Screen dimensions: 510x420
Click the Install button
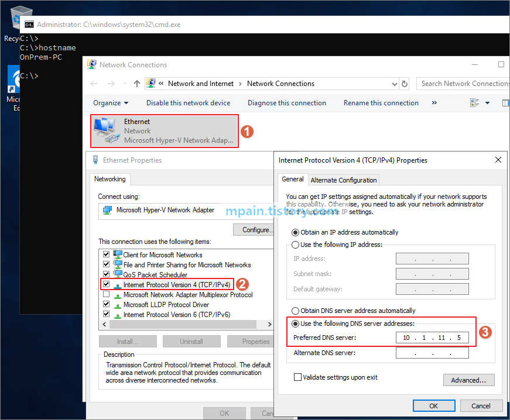click(128, 342)
